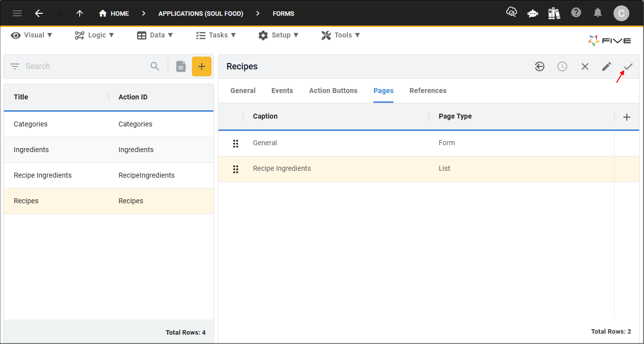Viewport: 644px width, 344px height.
Task: Click the List page type cell
Action: tap(444, 168)
